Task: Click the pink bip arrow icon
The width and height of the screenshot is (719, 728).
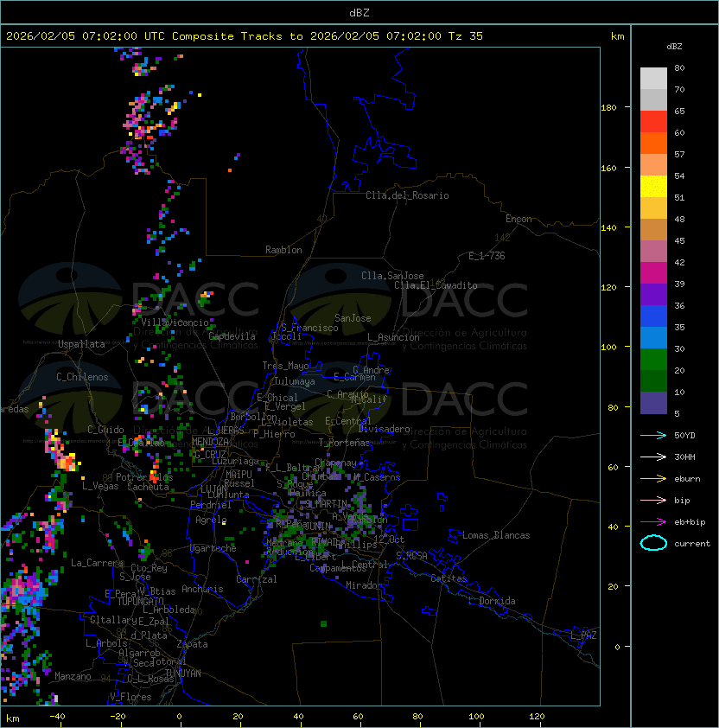Action: coord(653,500)
